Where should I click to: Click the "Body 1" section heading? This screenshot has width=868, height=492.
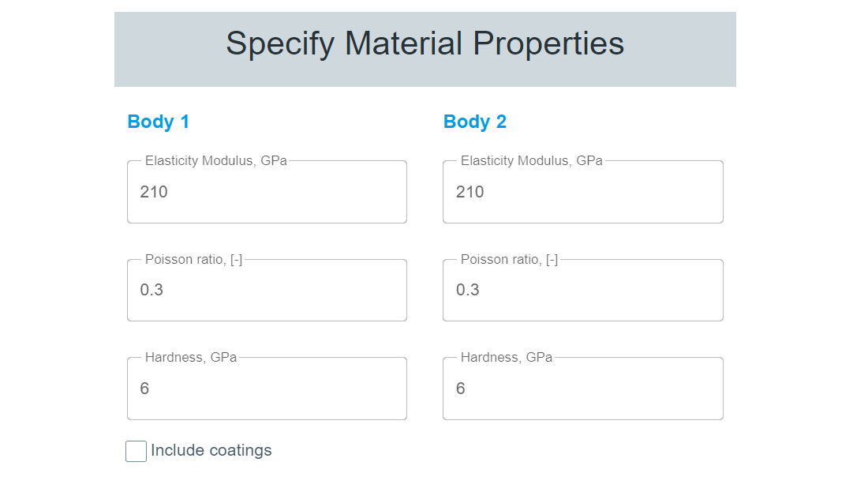coord(159,122)
